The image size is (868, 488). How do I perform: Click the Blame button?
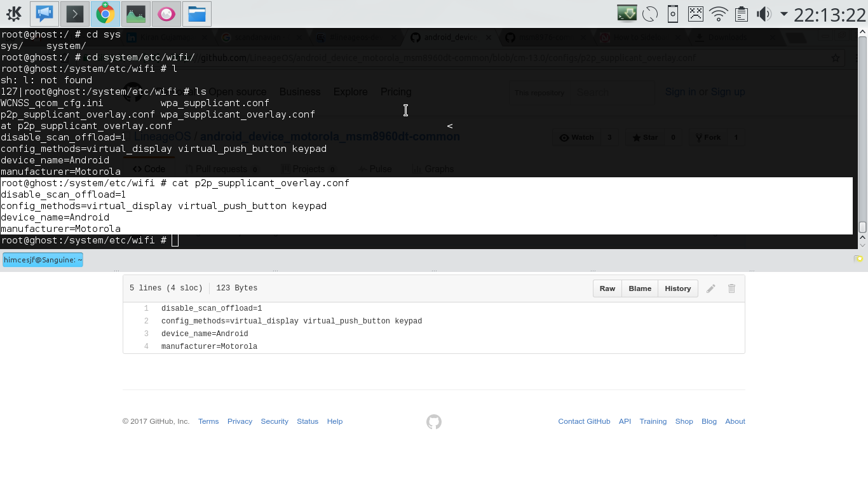(640, 288)
